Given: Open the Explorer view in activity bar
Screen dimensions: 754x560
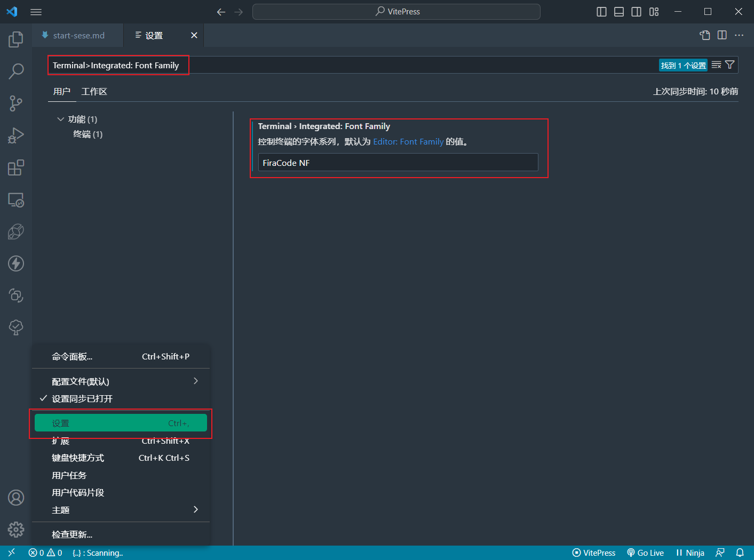Looking at the screenshot, I should coord(16,39).
